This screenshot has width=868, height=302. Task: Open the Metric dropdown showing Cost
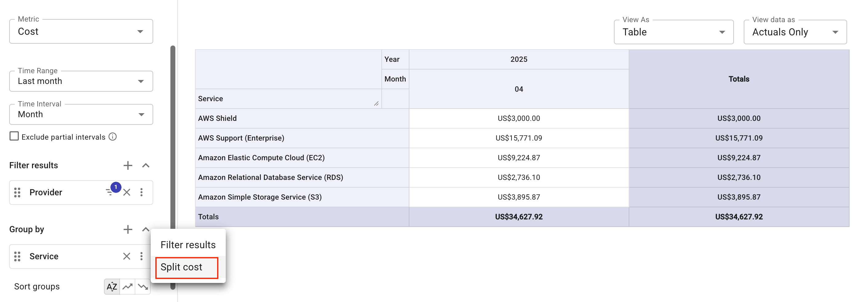[x=81, y=31]
